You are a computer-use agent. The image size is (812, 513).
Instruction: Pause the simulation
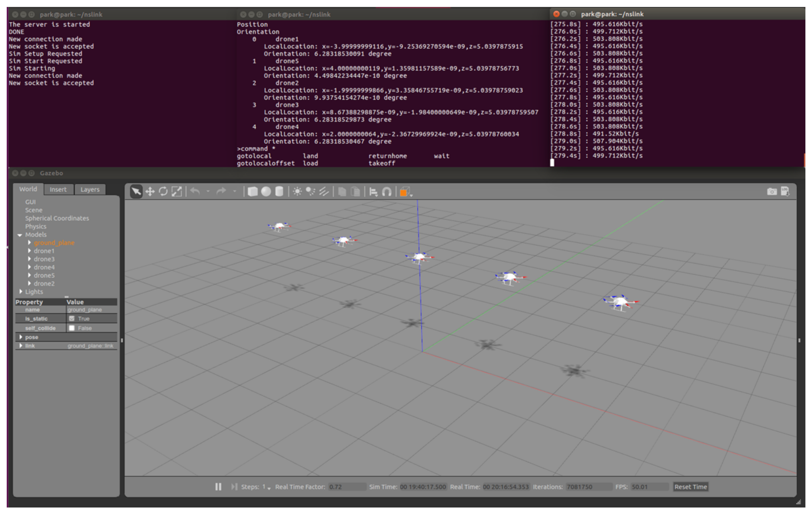pyautogui.click(x=218, y=487)
